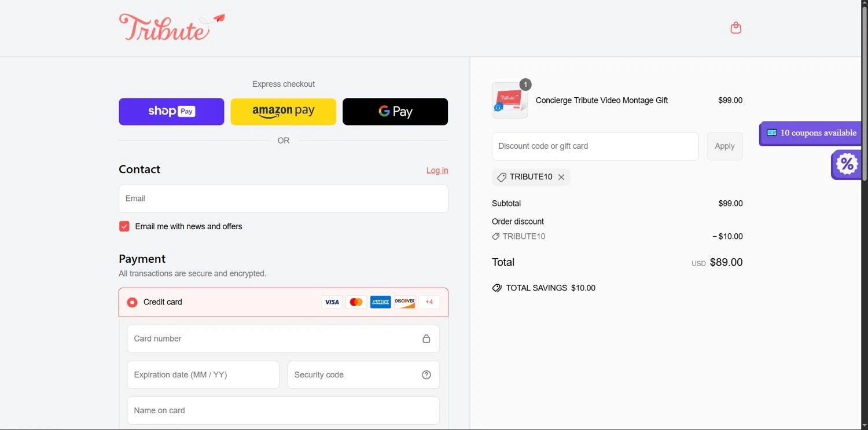Open the 10 coupons available panel
868x430 pixels.
810,133
